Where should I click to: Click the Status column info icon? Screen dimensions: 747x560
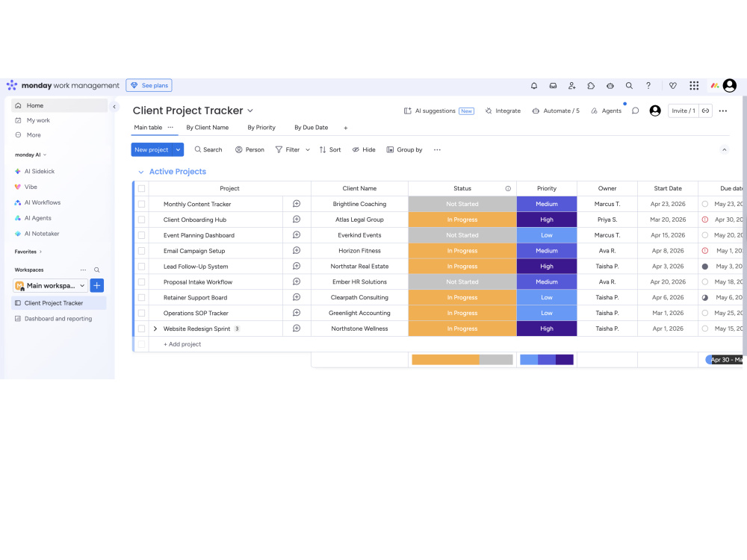pyautogui.click(x=508, y=189)
